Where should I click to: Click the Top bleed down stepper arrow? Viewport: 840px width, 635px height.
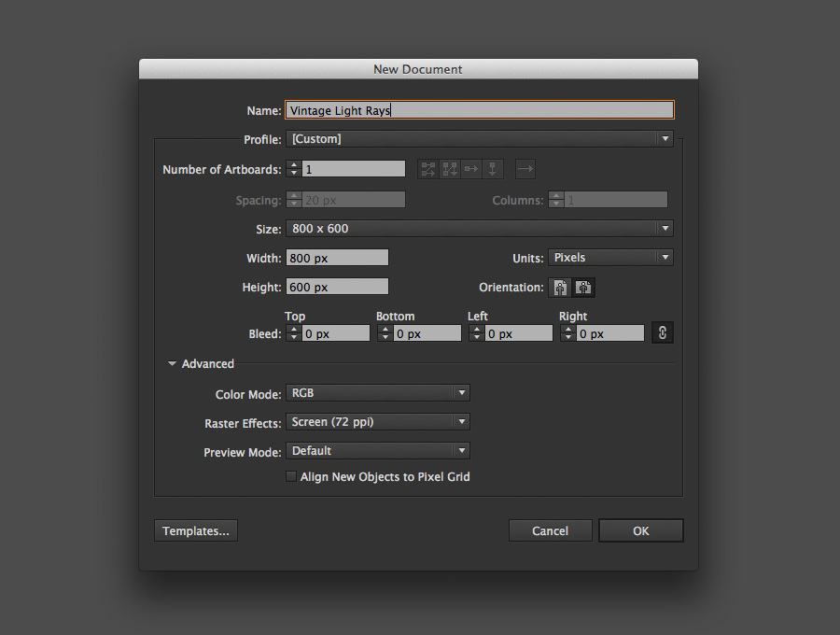(294, 336)
